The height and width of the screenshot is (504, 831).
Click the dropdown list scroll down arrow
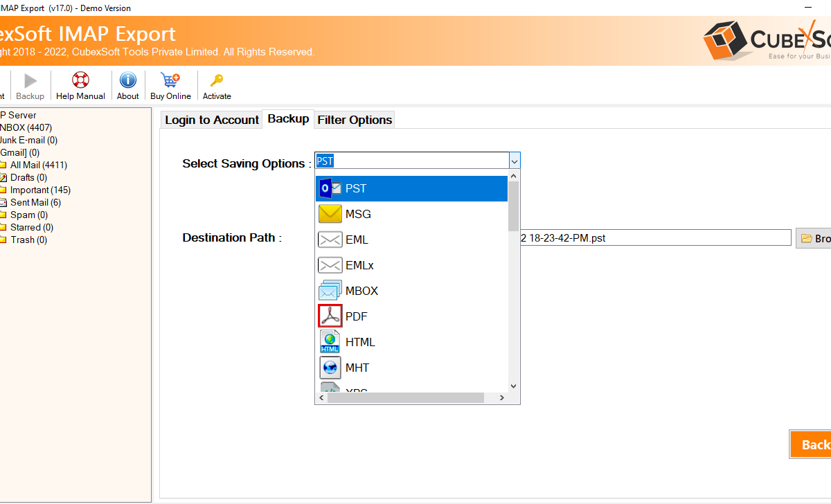(514, 386)
